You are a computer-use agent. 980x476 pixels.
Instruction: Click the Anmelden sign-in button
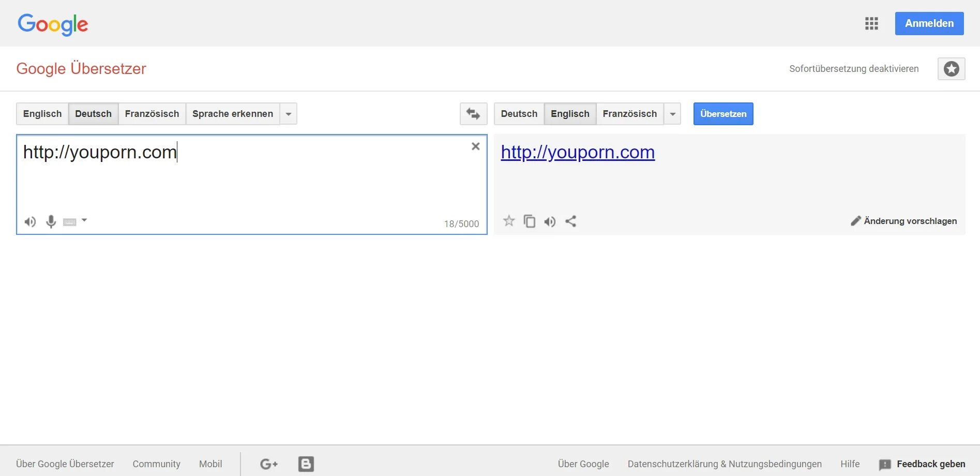pyautogui.click(x=929, y=23)
